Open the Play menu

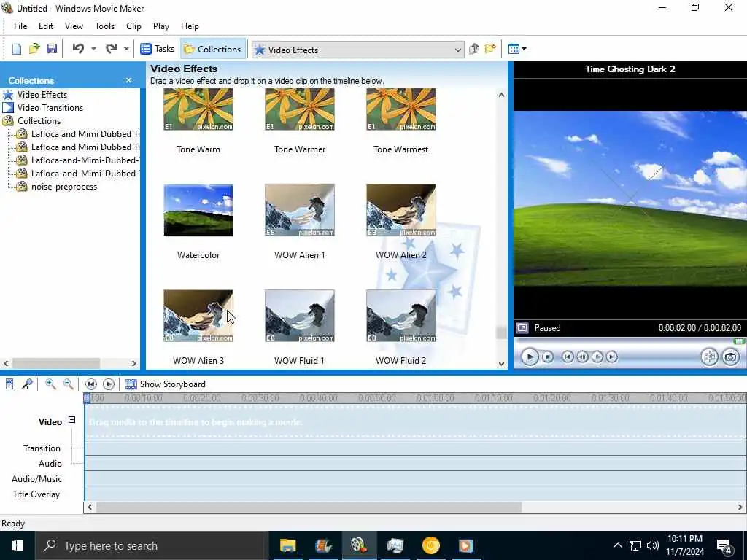[x=161, y=26]
